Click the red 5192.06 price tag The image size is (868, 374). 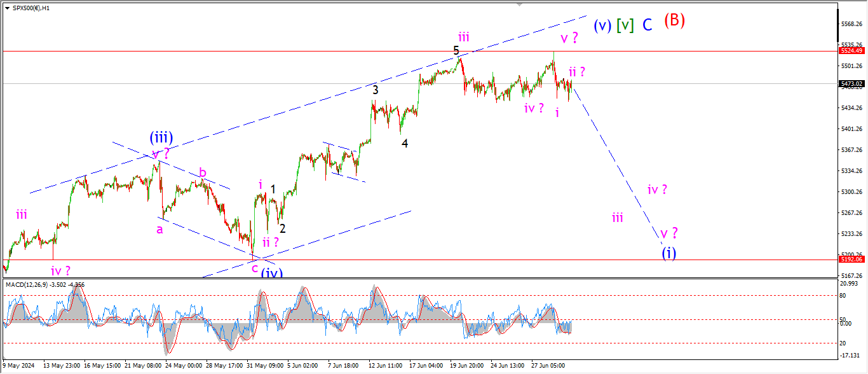click(851, 260)
